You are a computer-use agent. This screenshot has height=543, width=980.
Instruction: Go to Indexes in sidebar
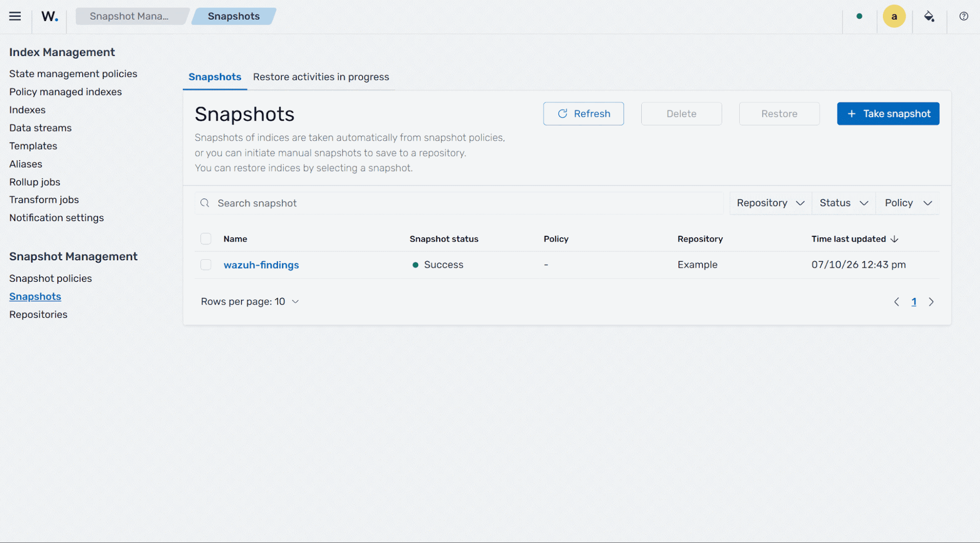point(27,110)
